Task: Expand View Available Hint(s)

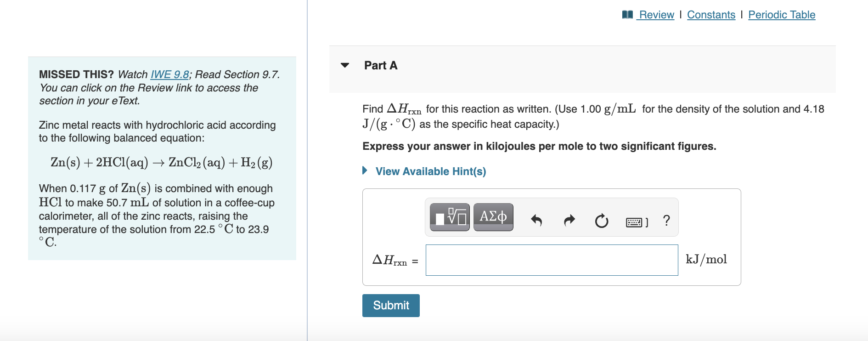Action: pos(430,171)
